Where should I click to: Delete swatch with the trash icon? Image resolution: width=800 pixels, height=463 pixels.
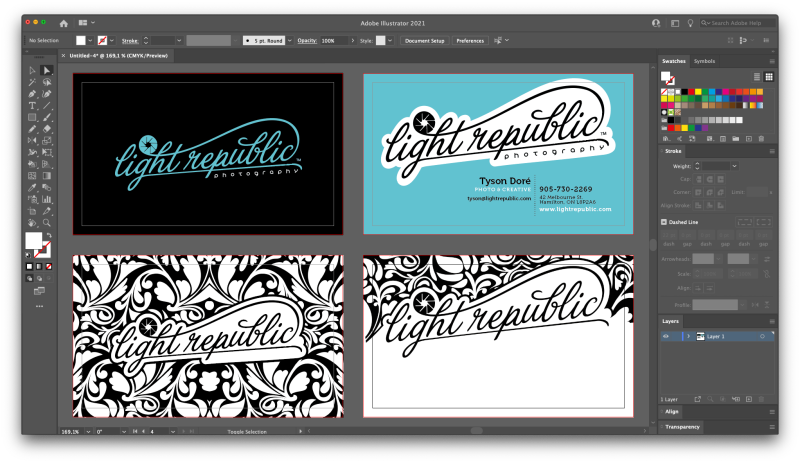[761, 139]
